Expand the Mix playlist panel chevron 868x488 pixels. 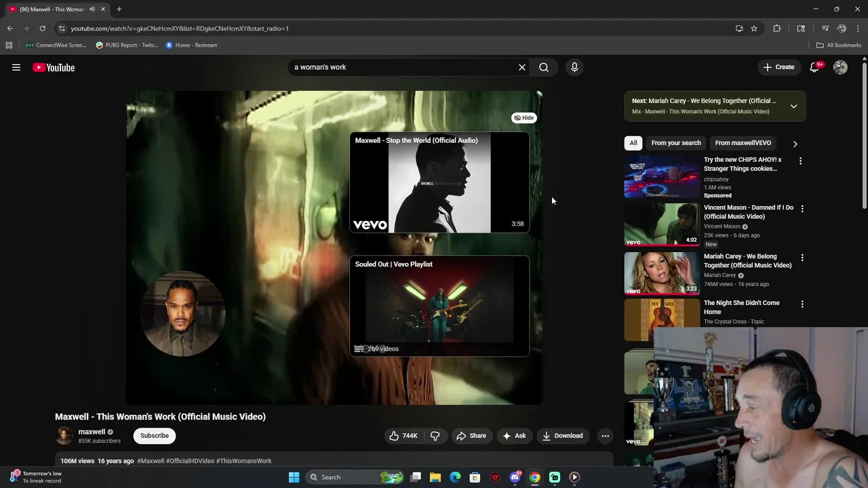[x=793, y=106]
